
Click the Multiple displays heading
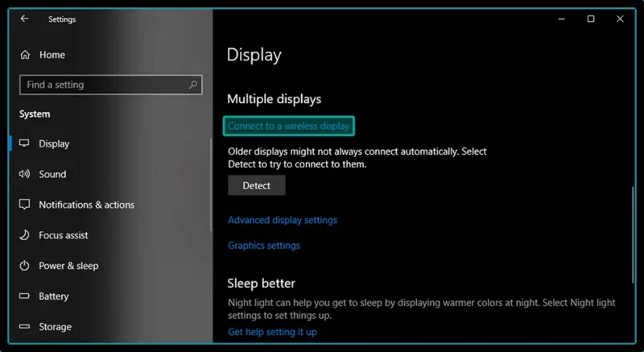point(274,99)
